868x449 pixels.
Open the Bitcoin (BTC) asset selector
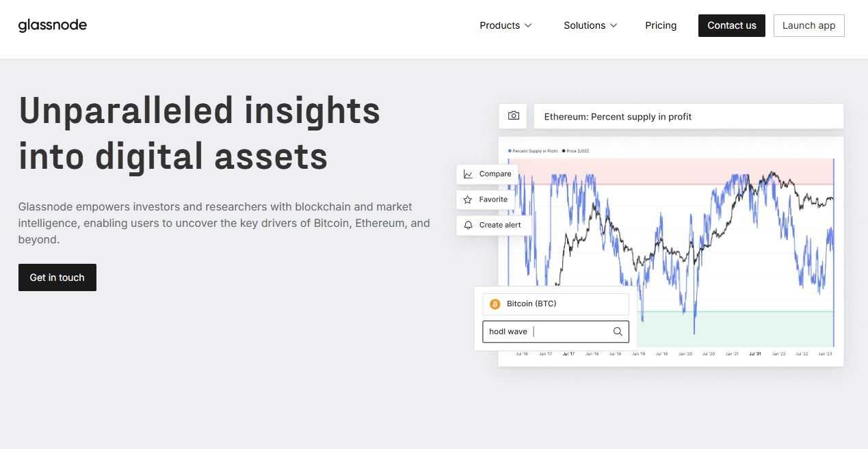coord(555,304)
